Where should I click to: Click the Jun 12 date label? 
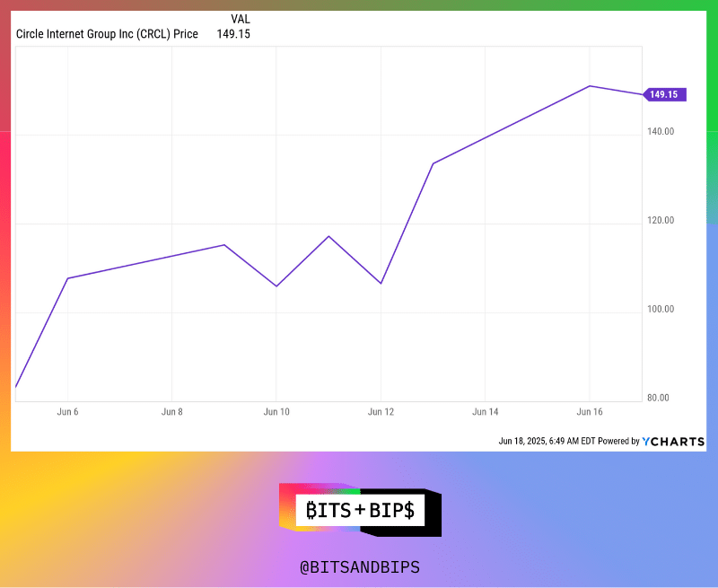coord(381,412)
